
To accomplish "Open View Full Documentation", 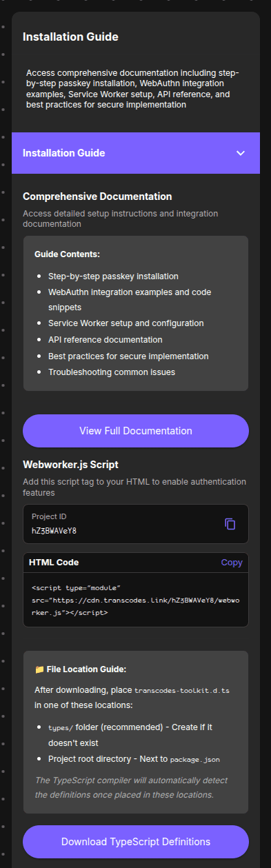I will point(136,431).
